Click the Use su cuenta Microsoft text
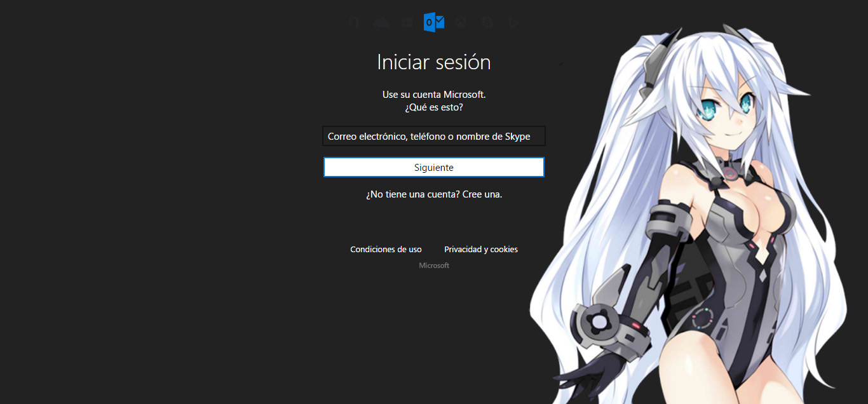868x404 pixels. 434,94
